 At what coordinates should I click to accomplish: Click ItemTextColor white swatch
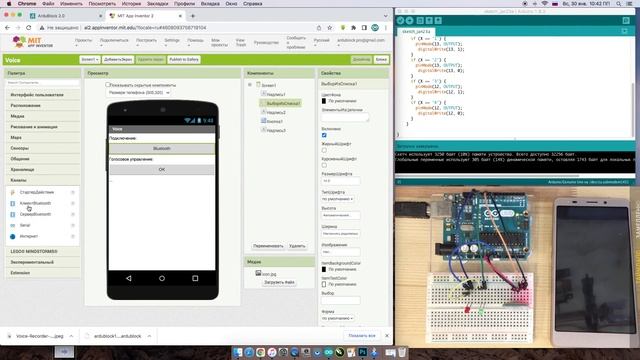point(324,284)
